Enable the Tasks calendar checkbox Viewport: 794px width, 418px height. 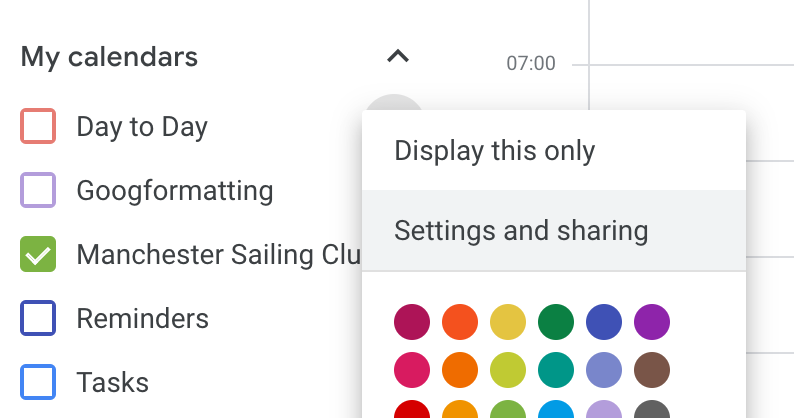coord(38,382)
